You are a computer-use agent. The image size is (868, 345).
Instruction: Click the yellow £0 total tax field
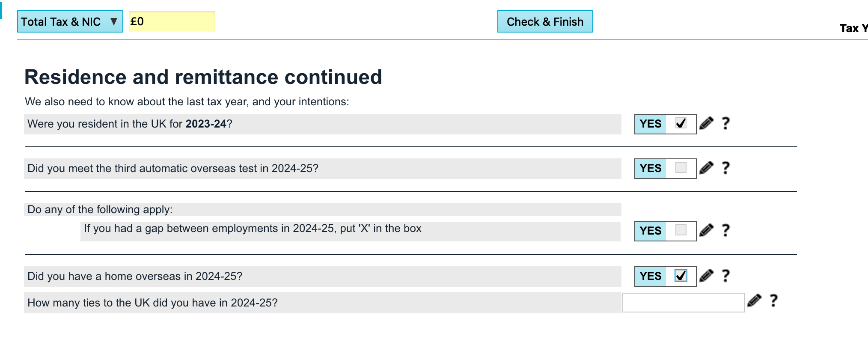[x=172, y=21]
